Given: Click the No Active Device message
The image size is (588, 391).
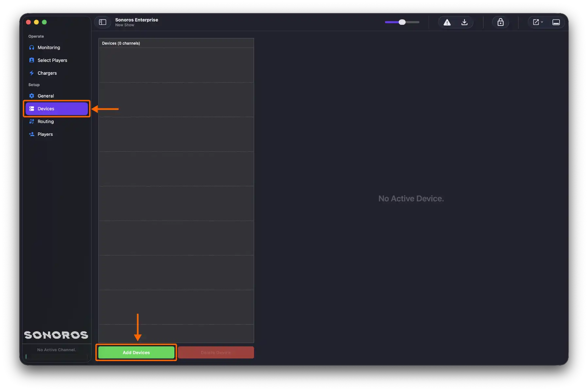Looking at the screenshot, I should coord(411,198).
